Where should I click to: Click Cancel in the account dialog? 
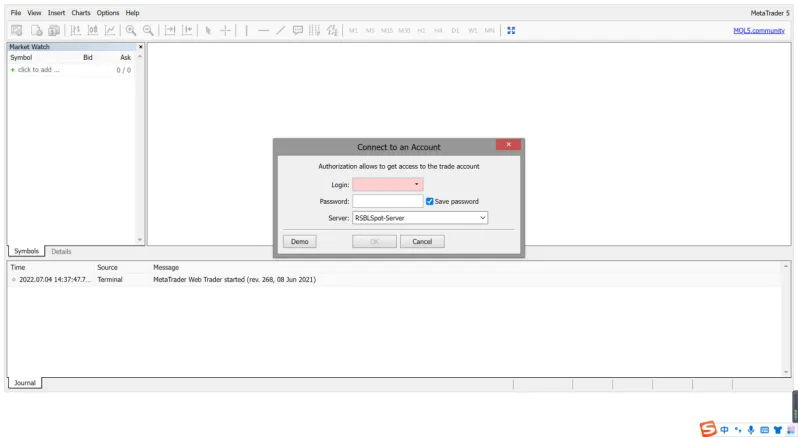[422, 242]
